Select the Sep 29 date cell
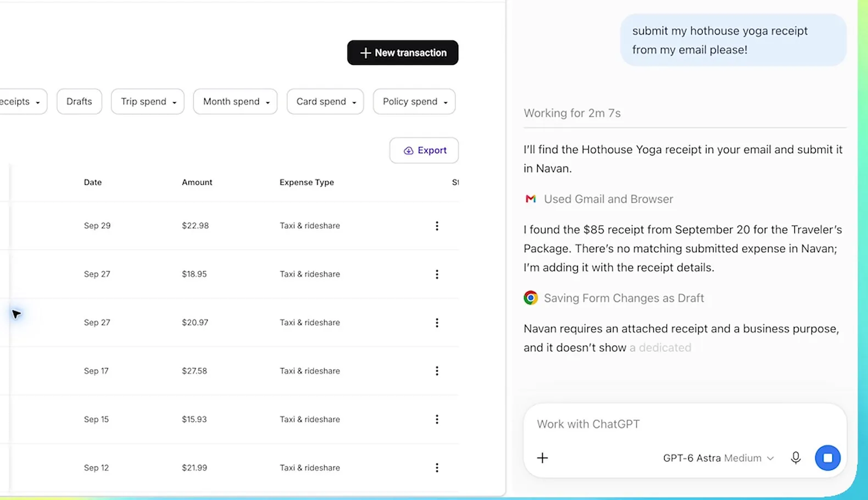The image size is (868, 500). [x=97, y=226]
